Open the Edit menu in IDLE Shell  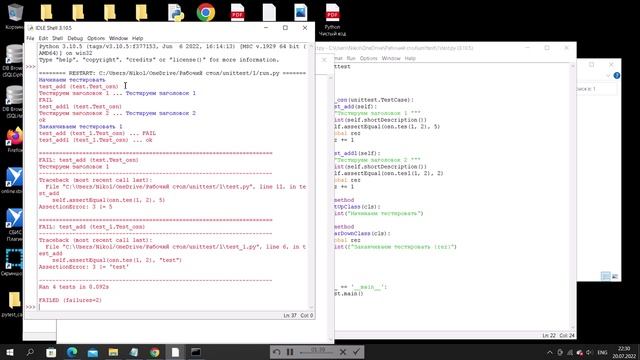[x=43, y=38]
